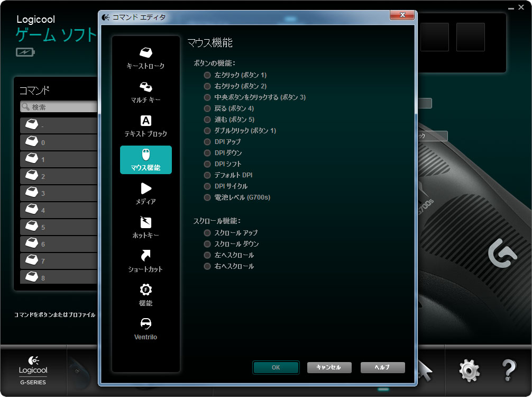Screen dimensions: 532x397
Task: Select the マウス機能 mouse function category
Action: (x=145, y=160)
